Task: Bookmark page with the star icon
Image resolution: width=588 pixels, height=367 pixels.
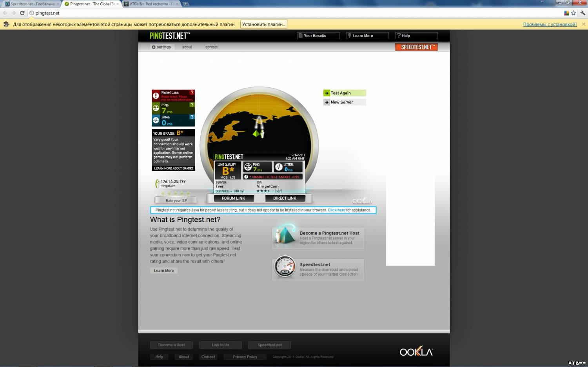Action: (x=573, y=13)
